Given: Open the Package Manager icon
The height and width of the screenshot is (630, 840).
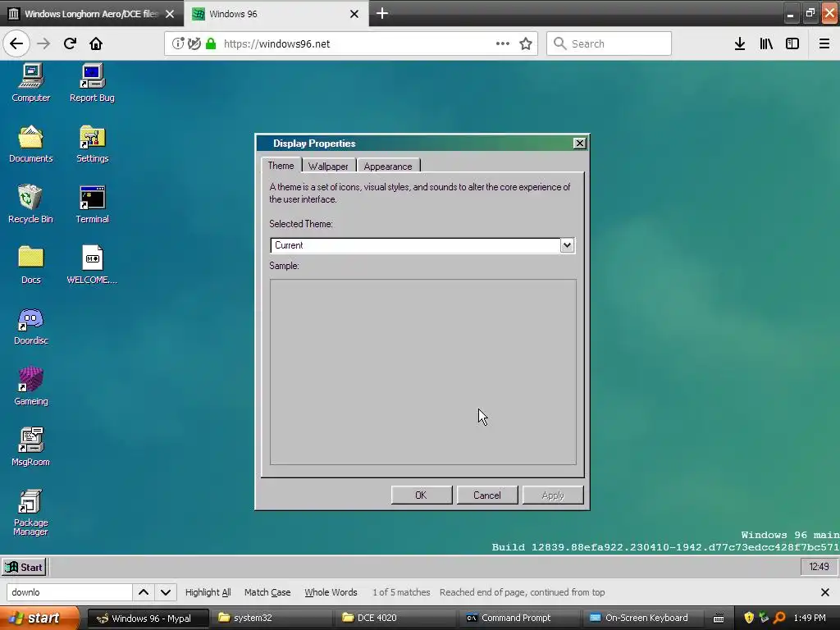Looking at the screenshot, I should pos(30,512).
